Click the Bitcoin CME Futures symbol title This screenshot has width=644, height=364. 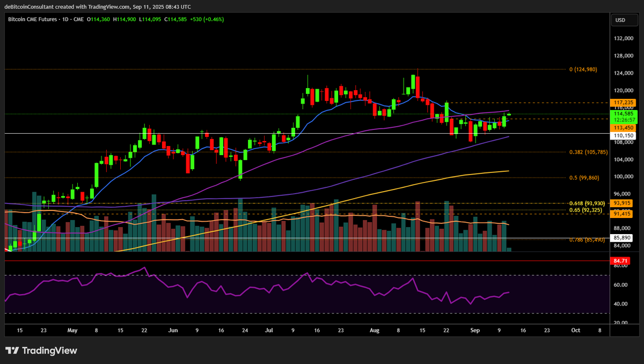34,19
